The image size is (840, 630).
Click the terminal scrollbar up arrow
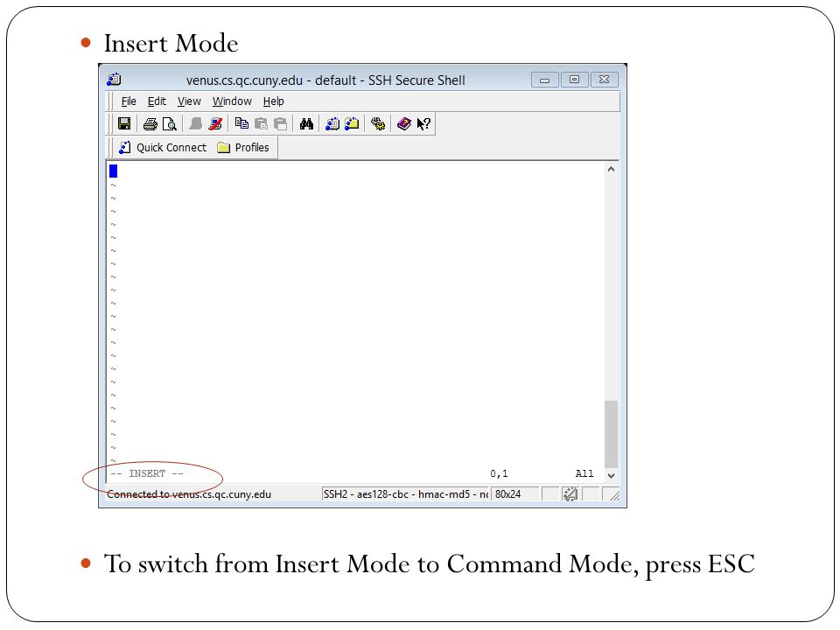[611, 169]
